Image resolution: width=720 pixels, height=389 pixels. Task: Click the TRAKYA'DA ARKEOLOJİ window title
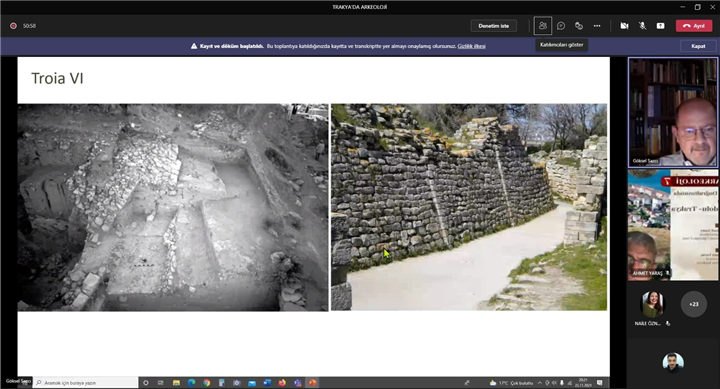click(x=360, y=7)
